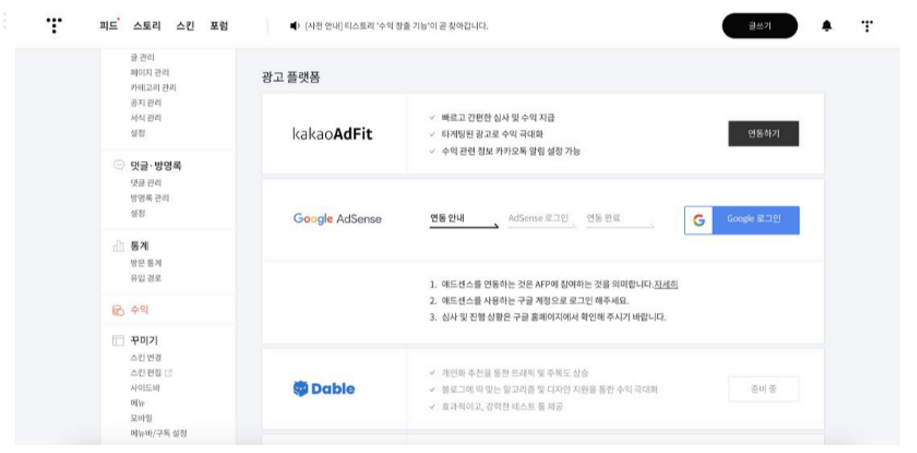Select the 연동 안내 step
This screenshot has height=453, width=917.
click(x=447, y=219)
